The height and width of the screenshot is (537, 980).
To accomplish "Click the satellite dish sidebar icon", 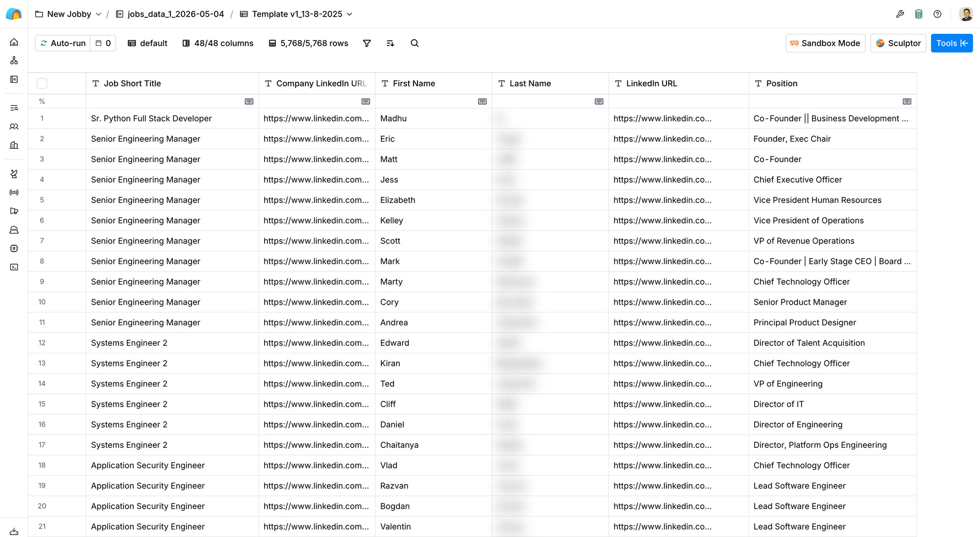I will pos(14,174).
